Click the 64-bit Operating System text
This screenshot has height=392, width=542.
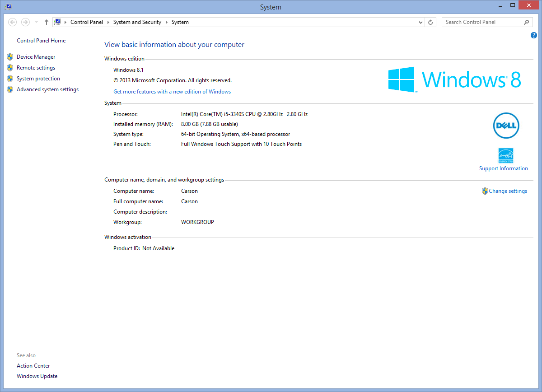(x=236, y=134)
